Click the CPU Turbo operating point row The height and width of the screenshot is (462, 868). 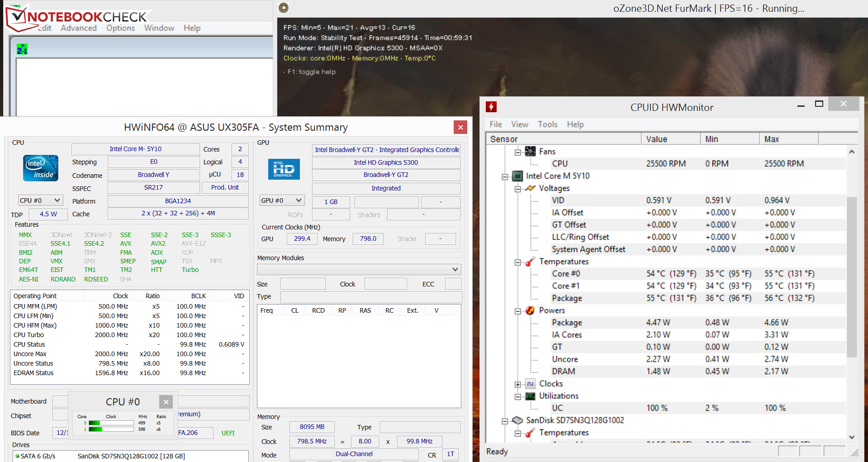tap(129, 335)
